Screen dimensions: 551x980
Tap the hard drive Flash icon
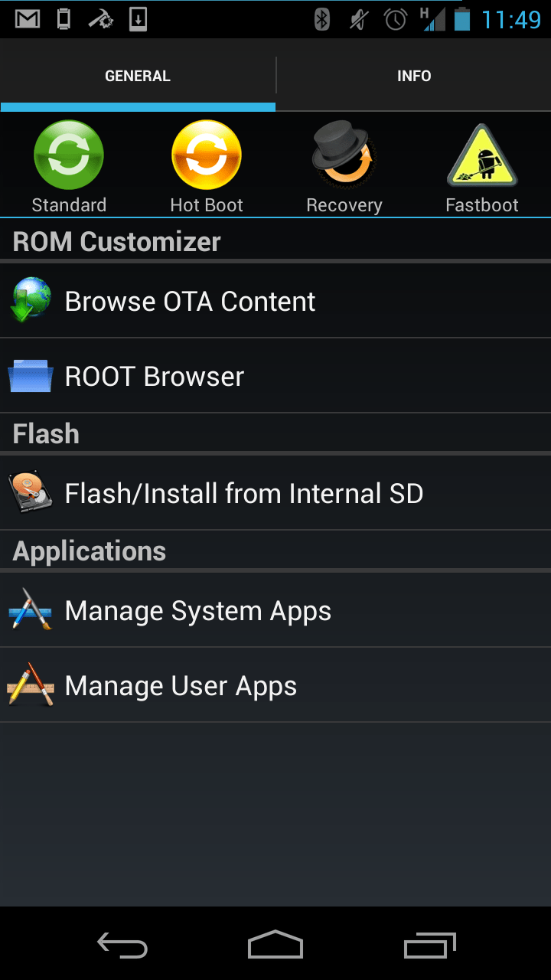pos(31,492)
